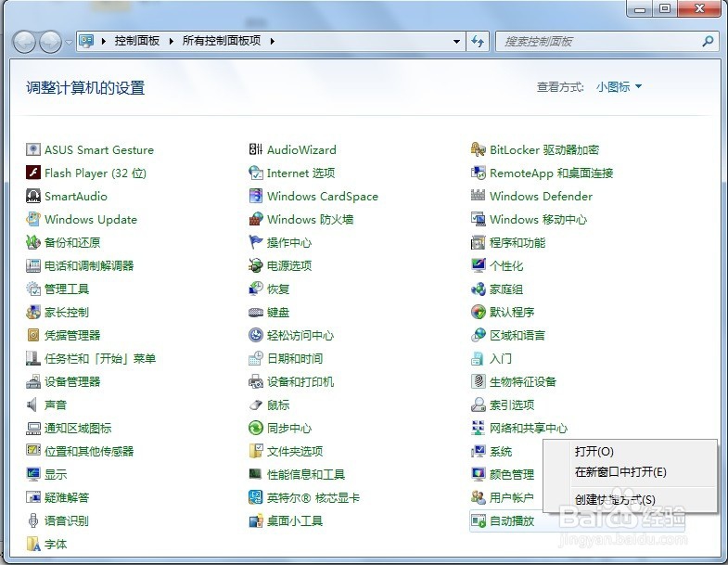Screen dimensions: 728x565
Task: Open the 声音 speaker icon
Action: pos(33,404)
